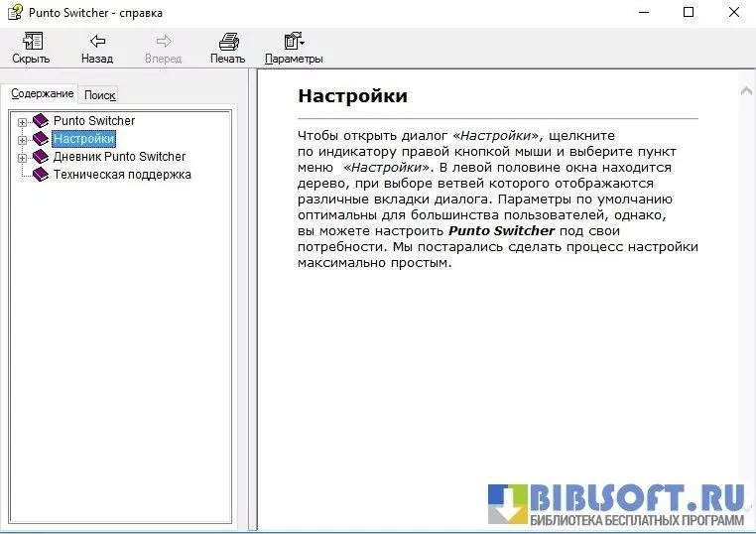Maximize the help window

[689, 13]
